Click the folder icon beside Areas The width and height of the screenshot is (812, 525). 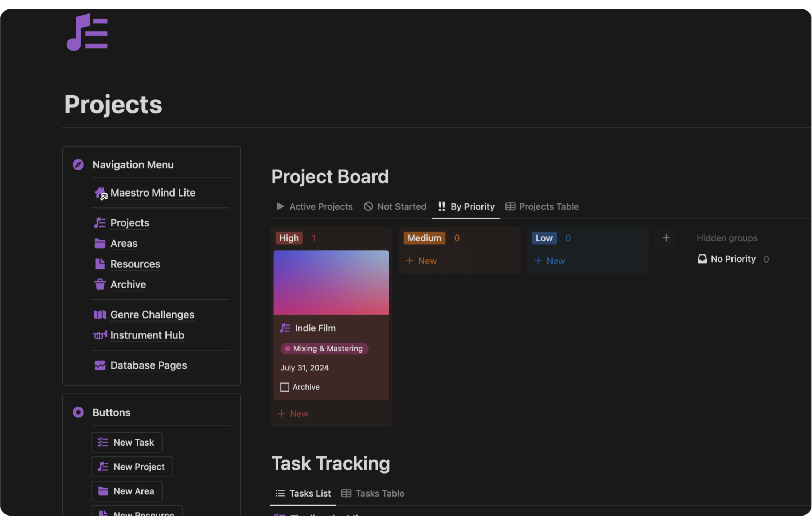[100, 244]
